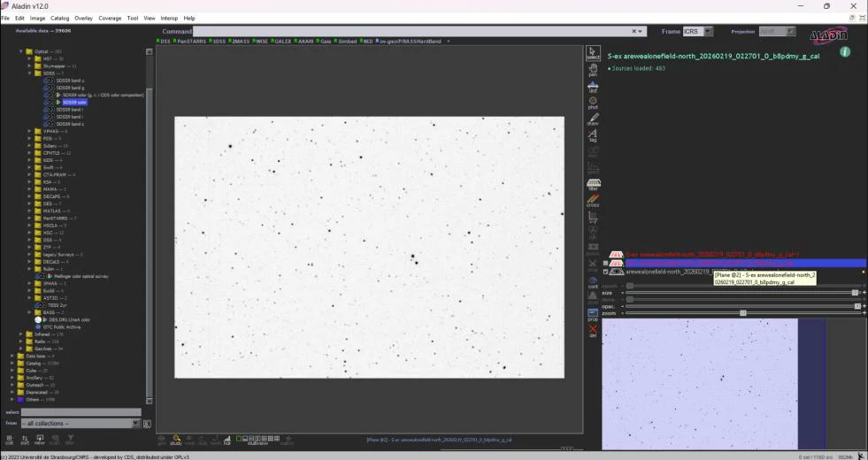Toggle the PanSTARRS bookmark shortcut

click(x=189, y=41)
